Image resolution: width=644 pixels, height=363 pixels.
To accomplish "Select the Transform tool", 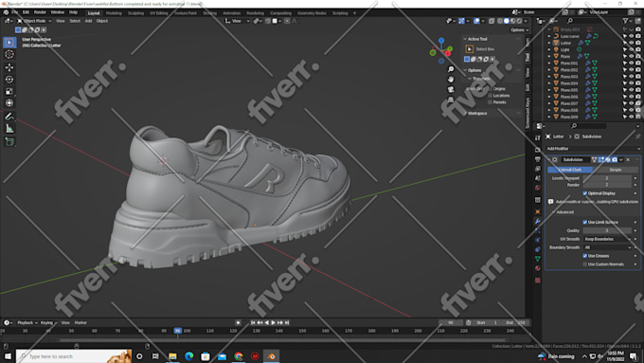I will (x=9, y=103).
